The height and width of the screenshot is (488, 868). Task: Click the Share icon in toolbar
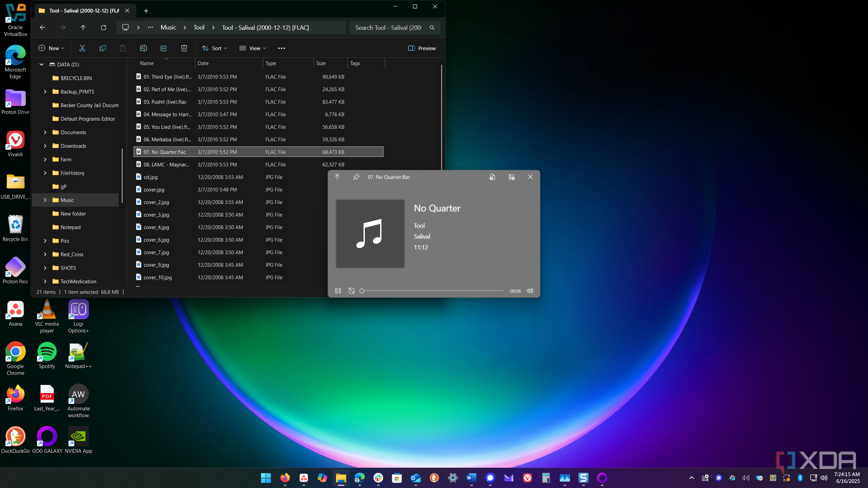pyautogui.click(x=163, y=48)
